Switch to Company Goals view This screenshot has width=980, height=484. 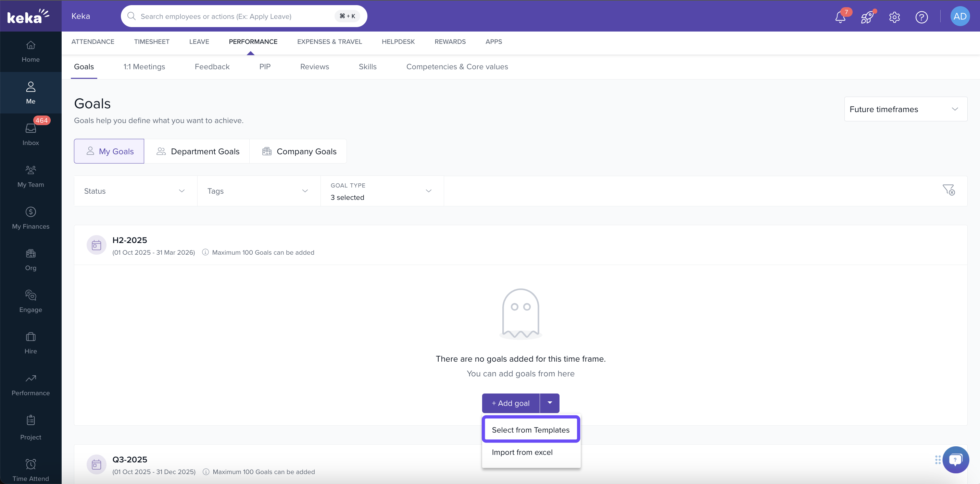point(298,151)
